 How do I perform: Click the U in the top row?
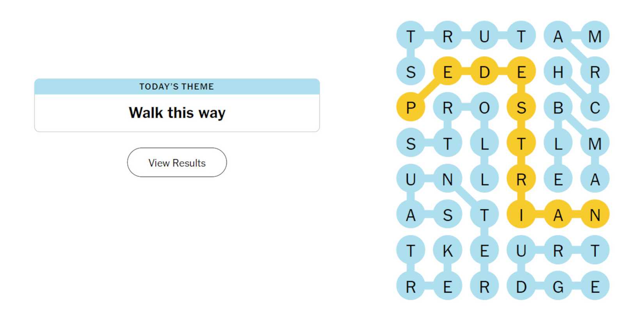485,36
